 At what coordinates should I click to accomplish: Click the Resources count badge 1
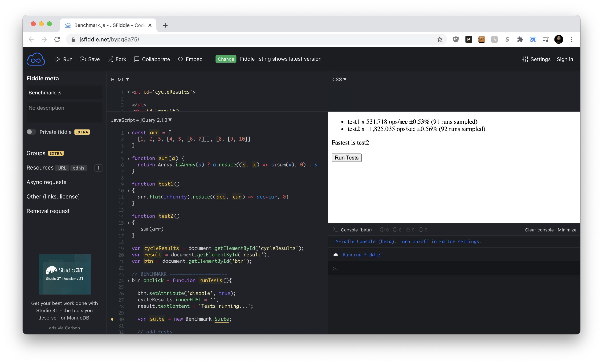click(x=98, y=168)
